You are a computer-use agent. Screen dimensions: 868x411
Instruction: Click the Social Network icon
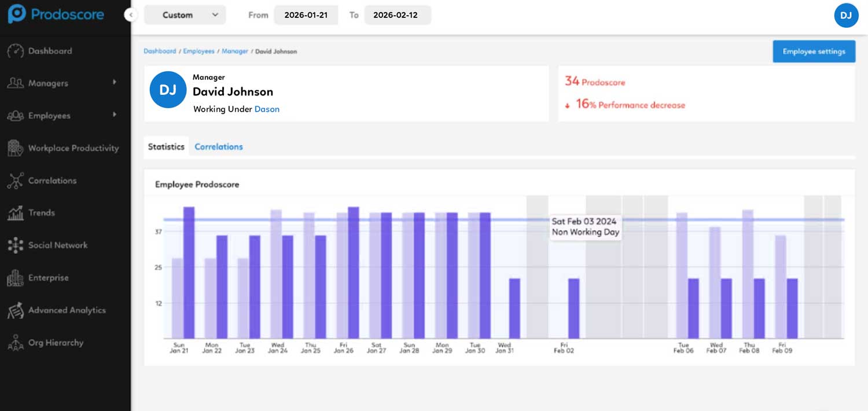tap(16, 245)
